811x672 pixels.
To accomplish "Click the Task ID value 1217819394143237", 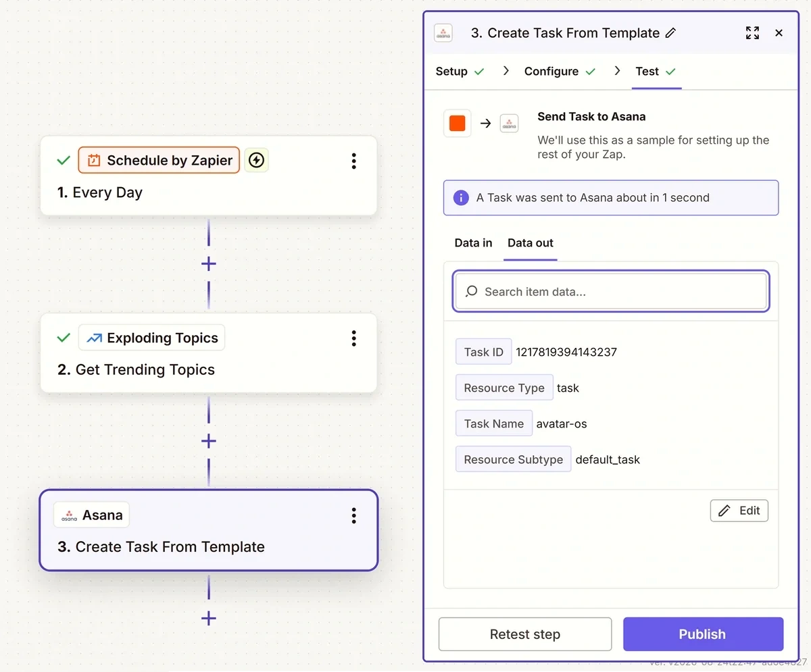I will (x=566, y=352).
